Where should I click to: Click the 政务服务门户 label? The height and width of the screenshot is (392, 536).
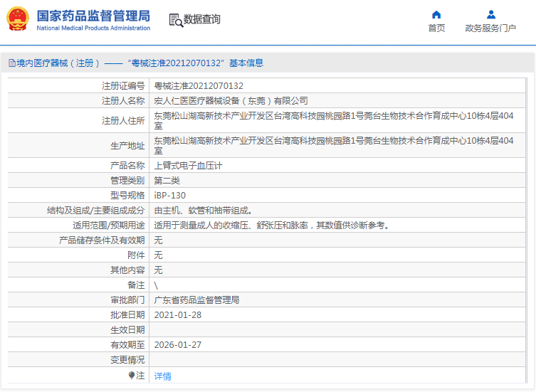[490, 28]
